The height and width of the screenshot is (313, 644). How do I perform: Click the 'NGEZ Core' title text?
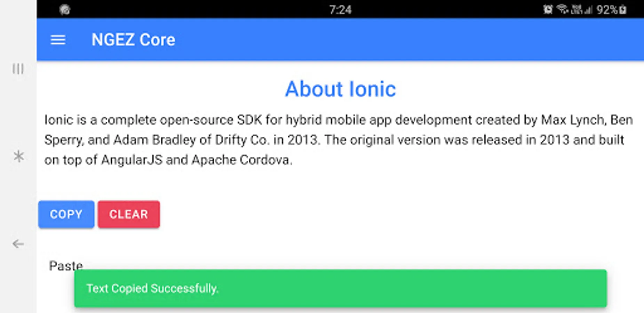pos(133,40)
